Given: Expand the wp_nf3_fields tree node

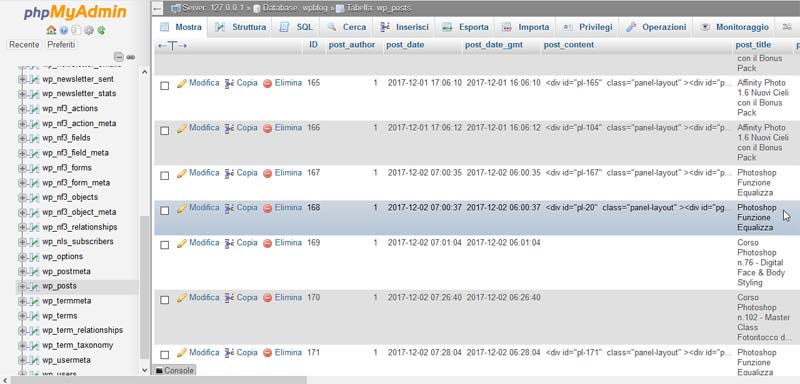Looking at the screenshot, I should (x=22, y=139).
